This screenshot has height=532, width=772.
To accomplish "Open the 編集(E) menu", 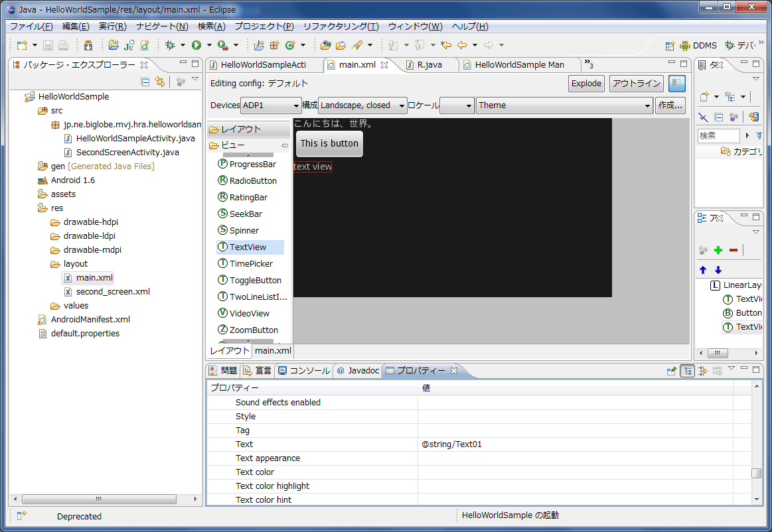I will pos(76,27).
